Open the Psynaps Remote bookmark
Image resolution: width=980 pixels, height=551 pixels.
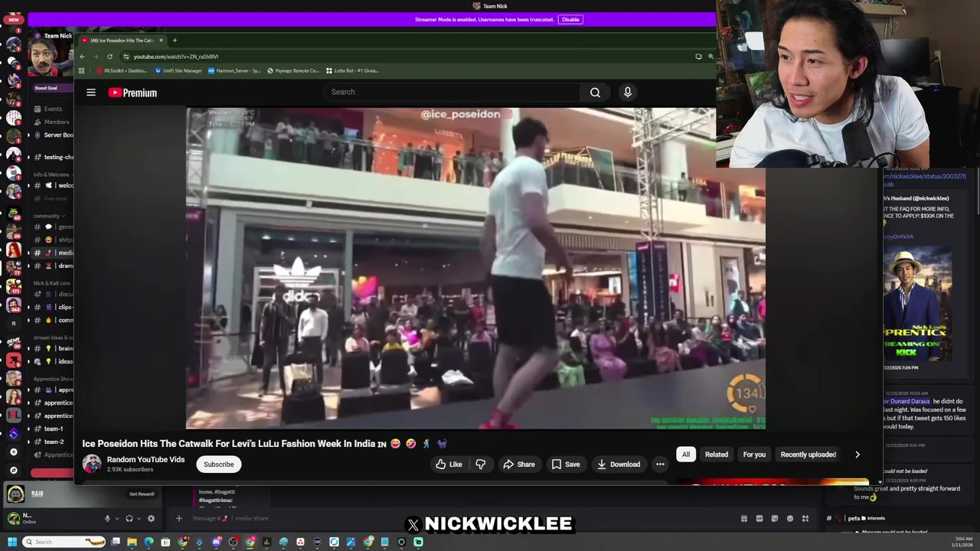click(292, 70)
